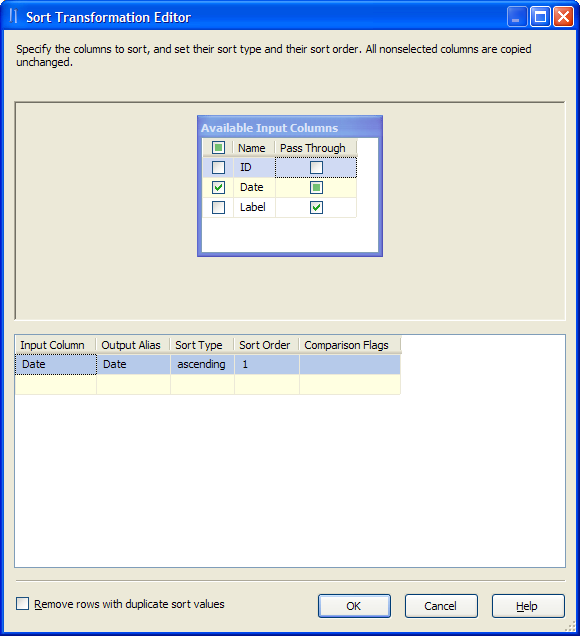Toggle Pass Through checkbox for ID
580x636 pixels.
[316, 168]
